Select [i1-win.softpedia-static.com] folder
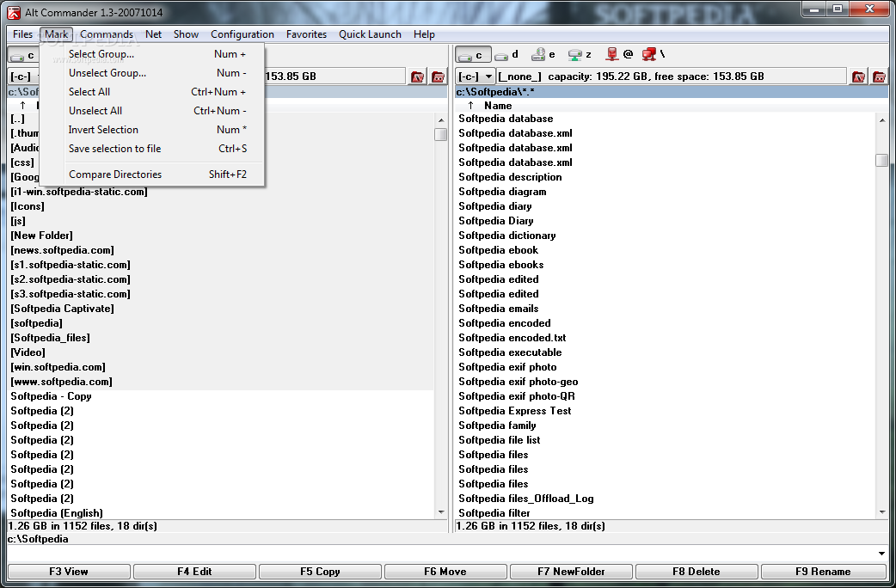This screenshot has height=588, width=896. [79, 192]
